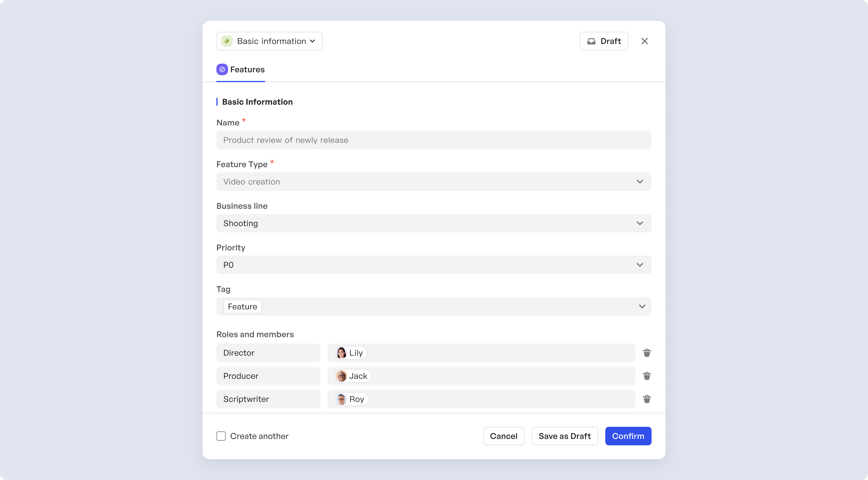868x480 pixels.
Task: Cancel the feature creation
Action: [x=504, y=436]
